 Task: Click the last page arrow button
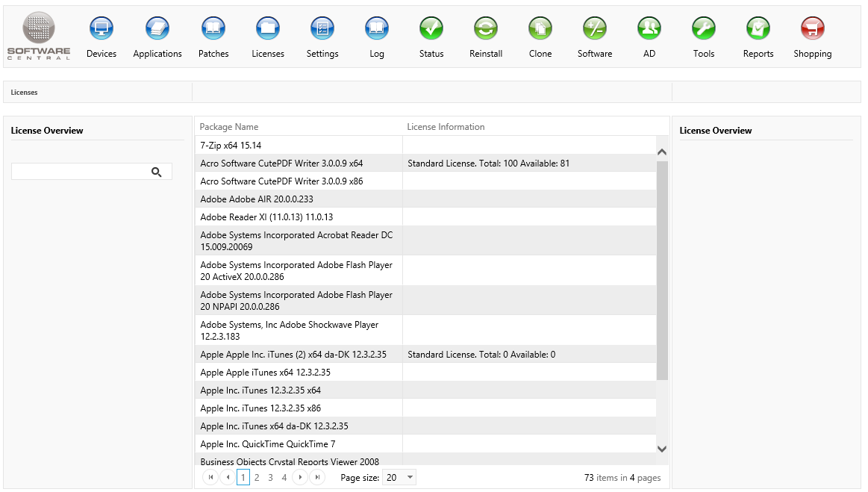tap(317, 478)
